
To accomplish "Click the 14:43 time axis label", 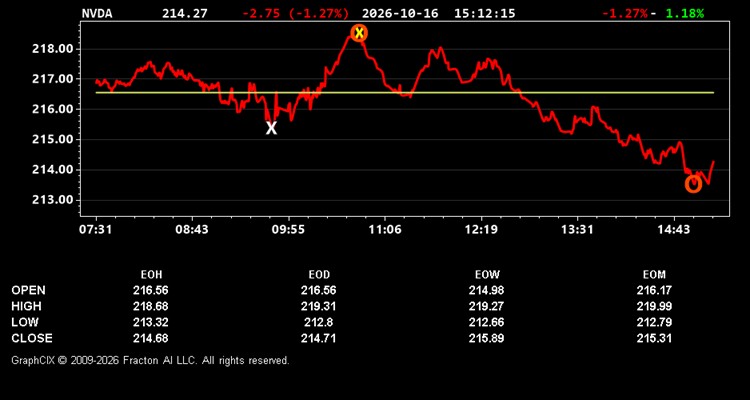I will 674,230.
